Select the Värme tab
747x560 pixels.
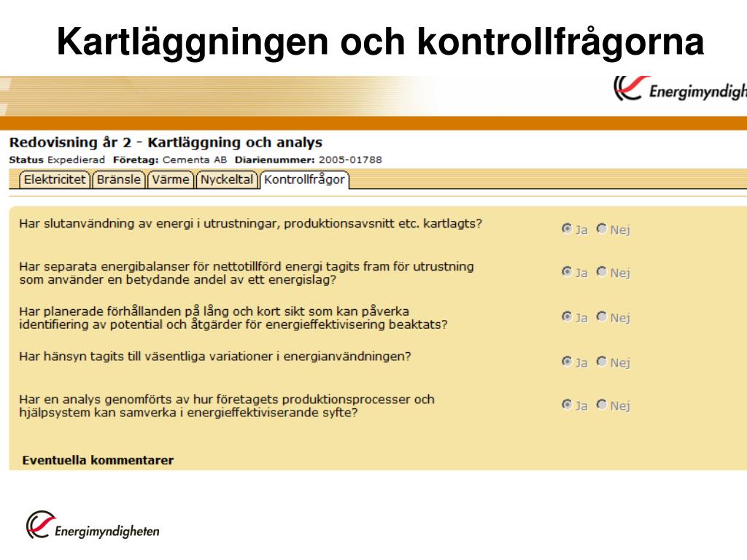click(171, 180)
